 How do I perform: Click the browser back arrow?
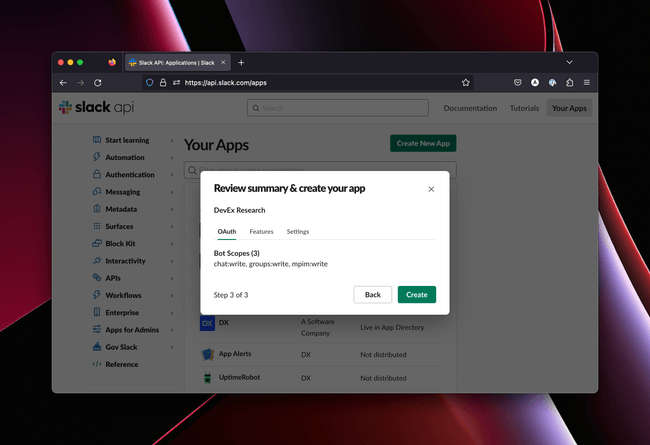63,83
